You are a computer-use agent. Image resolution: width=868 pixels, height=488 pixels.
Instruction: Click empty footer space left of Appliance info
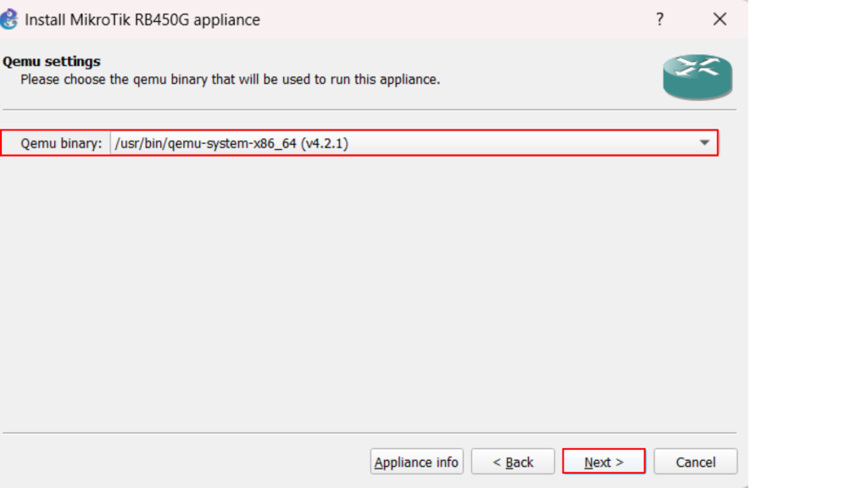pos(186,462)
